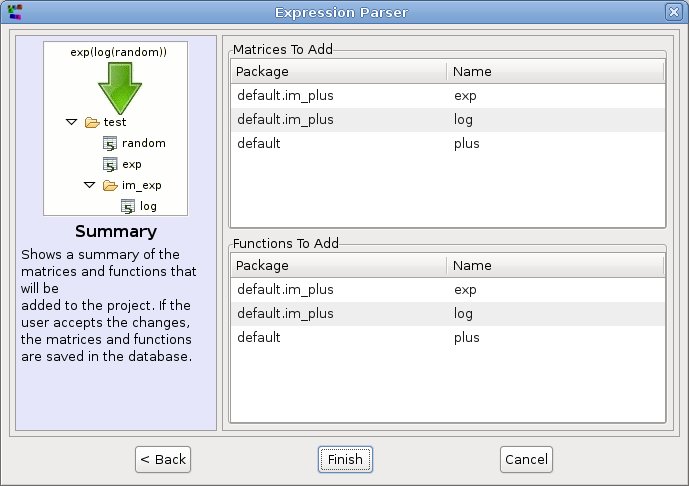This screenshot has width=689, height=486.
Task: Select the exp row in Matrices To Add
Action: coord(447,96)
